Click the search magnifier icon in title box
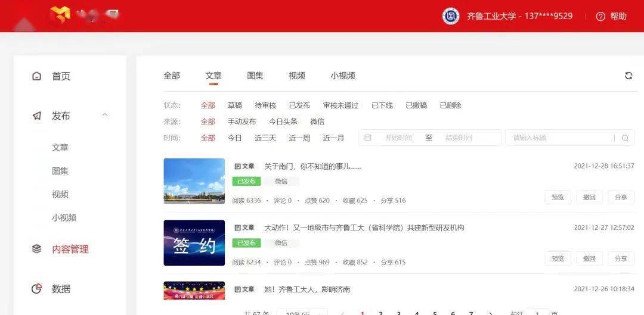The height and width of the screenshot is (315, 644). point(625,138)
